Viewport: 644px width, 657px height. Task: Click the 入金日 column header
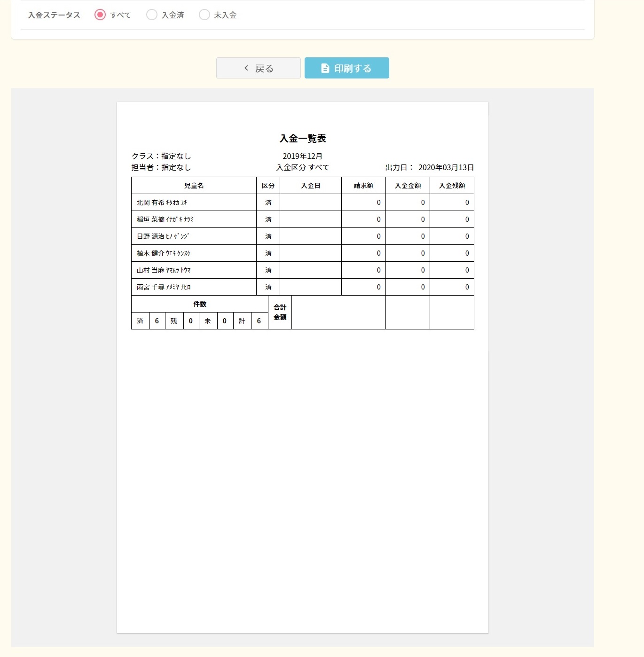(x=311, y=186)
